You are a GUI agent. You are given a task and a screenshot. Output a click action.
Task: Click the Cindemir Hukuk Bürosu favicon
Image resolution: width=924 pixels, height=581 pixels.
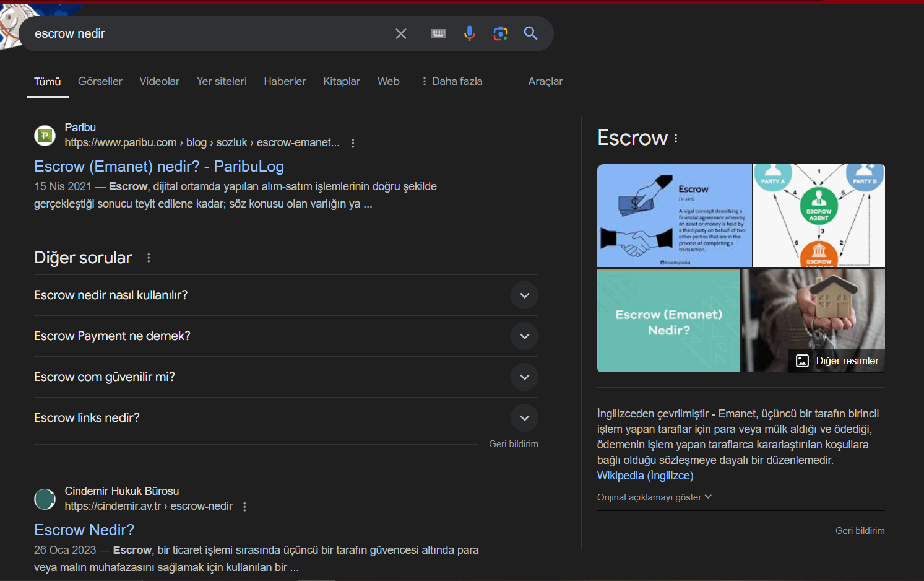pyautogui.click(x=45, y=499)
